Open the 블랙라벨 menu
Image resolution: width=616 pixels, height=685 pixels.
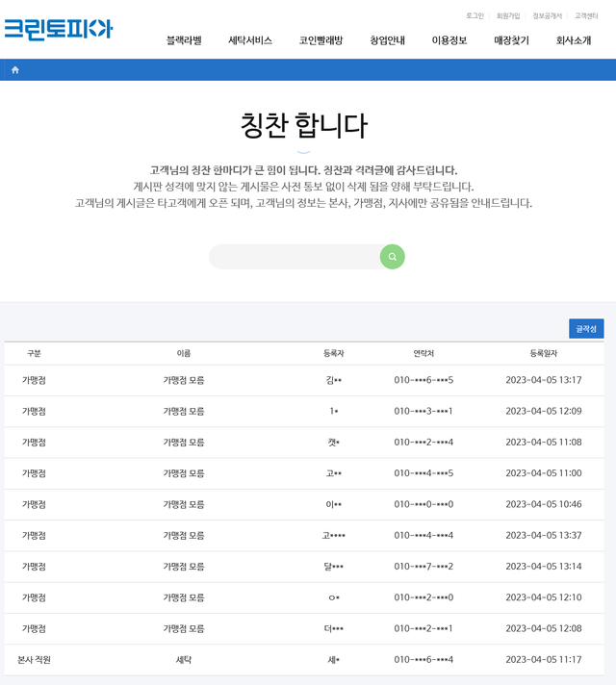point(184,40)
